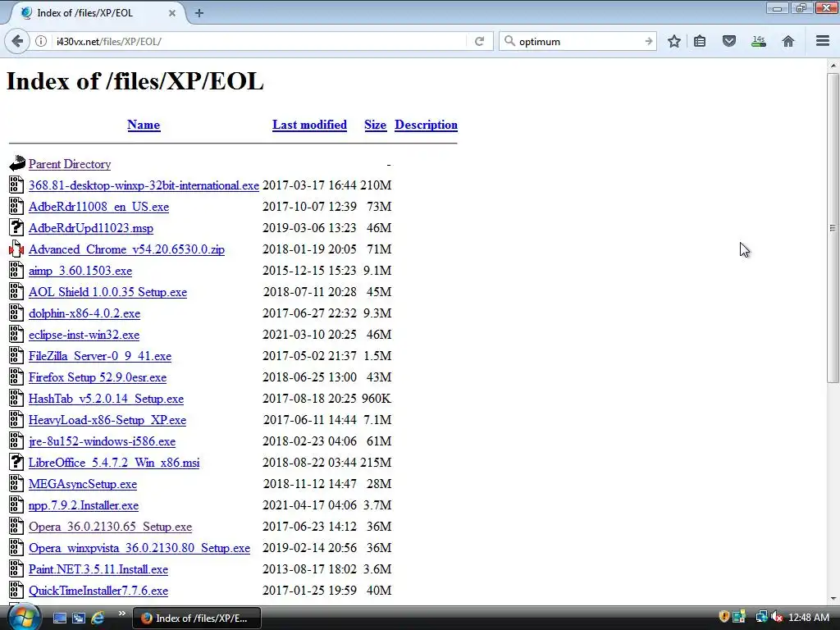Screen dimensions: 840x630
Task: Sort listing by Size column
Action: click(375, 125)
